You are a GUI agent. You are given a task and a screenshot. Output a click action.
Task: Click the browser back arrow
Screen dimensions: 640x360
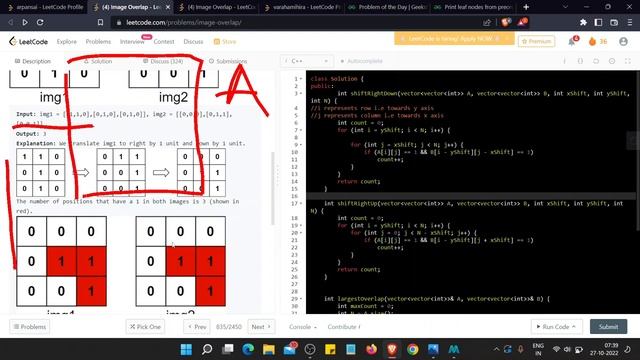pyautogui.click(x=10, y=22)
